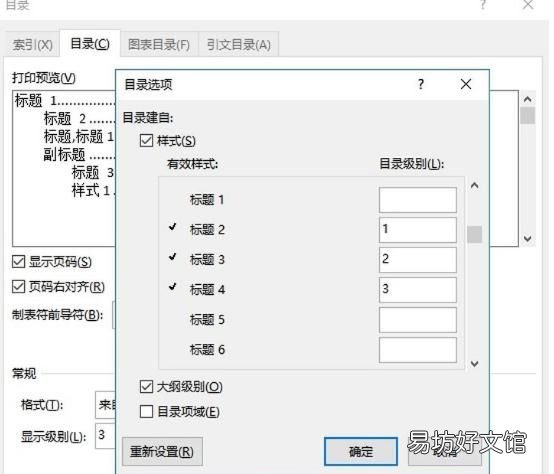The image size is (554, 474).
Task: Enable the 目录项域(E) checkbox
Action: point(146,411)
